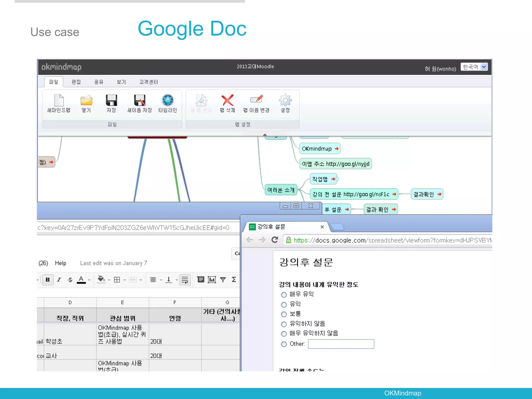Viewport: 532px width, 399px height.
Task: Click the 결과확인 node
Action: point(427,194)
